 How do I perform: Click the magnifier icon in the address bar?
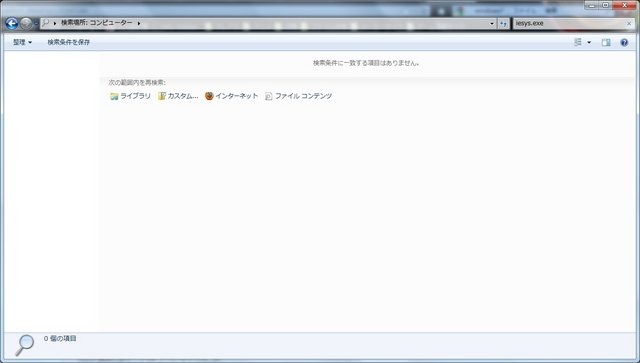[46, 23]
